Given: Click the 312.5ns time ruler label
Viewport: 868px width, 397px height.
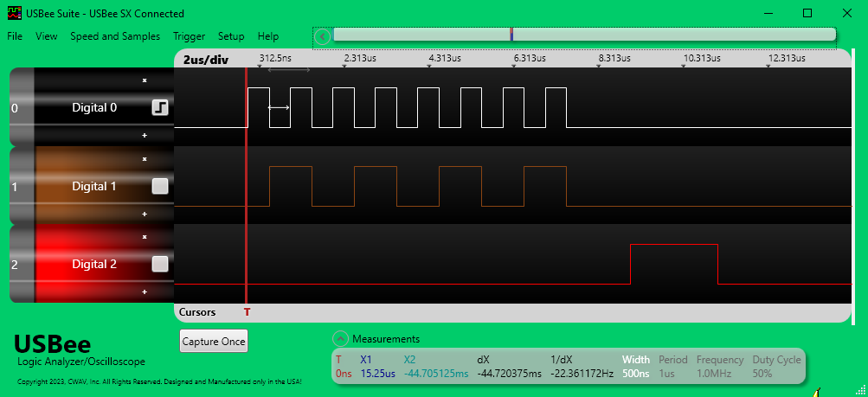Looking at the screenshot, I should point(276,58).
